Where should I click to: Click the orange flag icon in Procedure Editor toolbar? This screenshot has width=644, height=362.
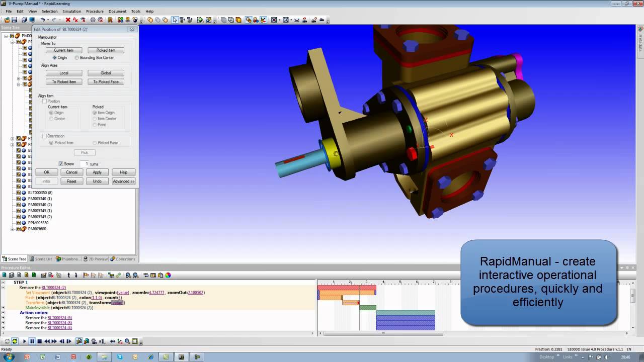[x=86, y=275]
